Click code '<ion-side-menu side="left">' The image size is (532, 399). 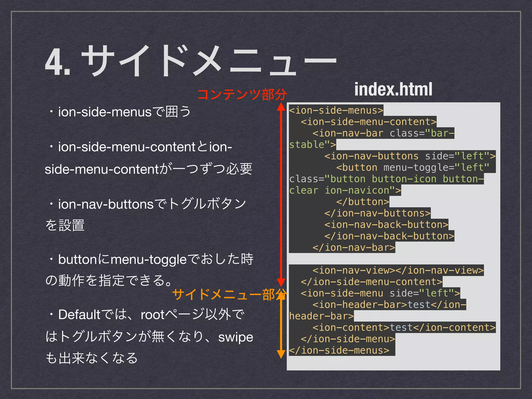click(x=380, y=293)
